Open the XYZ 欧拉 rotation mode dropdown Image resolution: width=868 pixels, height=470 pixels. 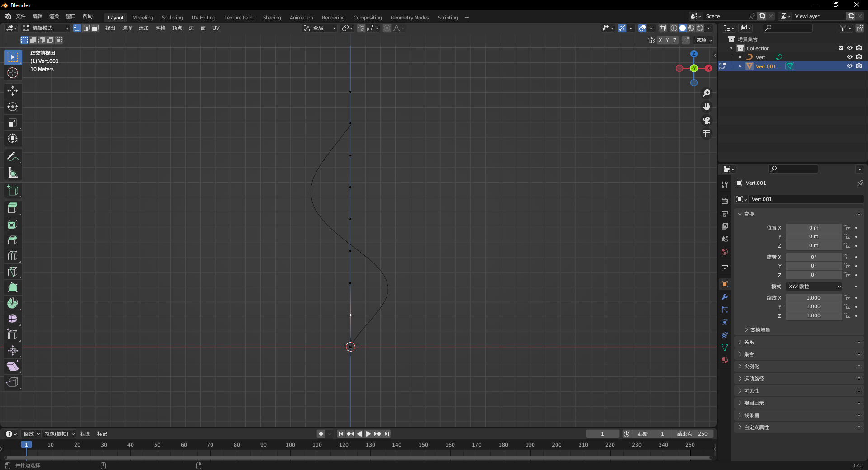pyautogui.click(x=814, y=287)
